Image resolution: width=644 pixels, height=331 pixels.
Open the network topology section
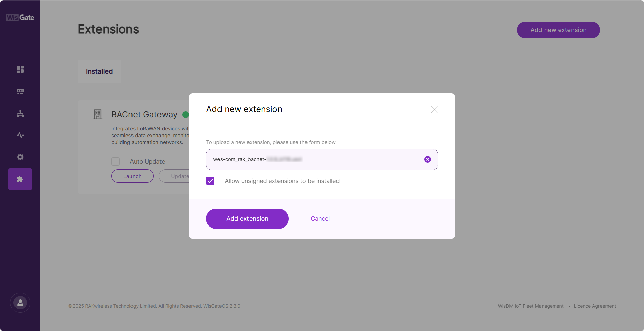pyautogui.click(x=20, y=113)
